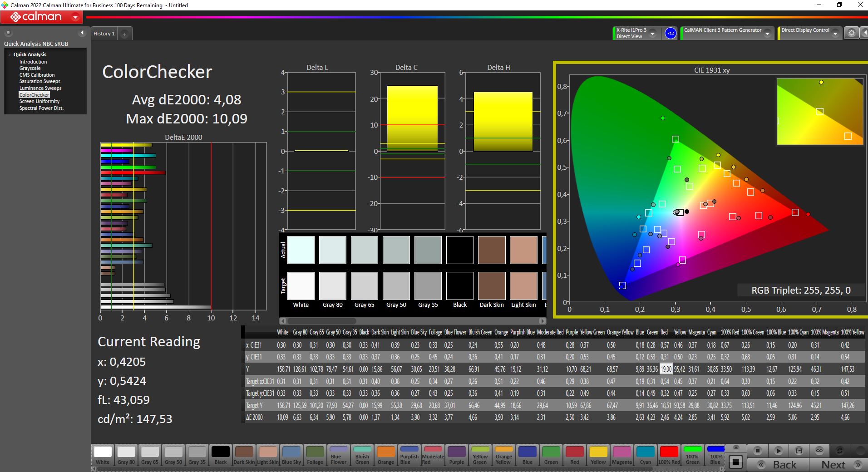Open settings gear icon at top right
The width and height of the screenshot is (868, 472).
coord(851,33)
